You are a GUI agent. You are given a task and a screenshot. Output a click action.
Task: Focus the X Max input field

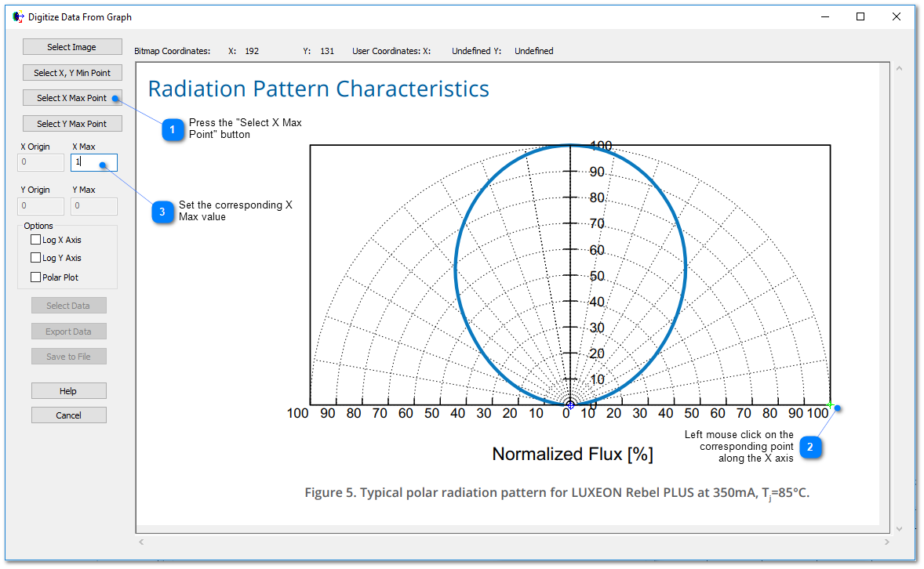94,162
